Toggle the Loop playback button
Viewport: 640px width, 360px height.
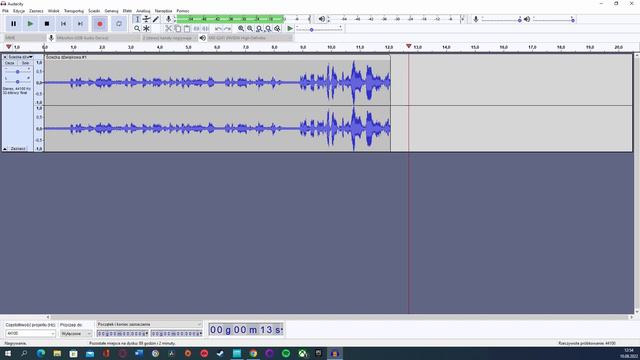tap(119, 24)
